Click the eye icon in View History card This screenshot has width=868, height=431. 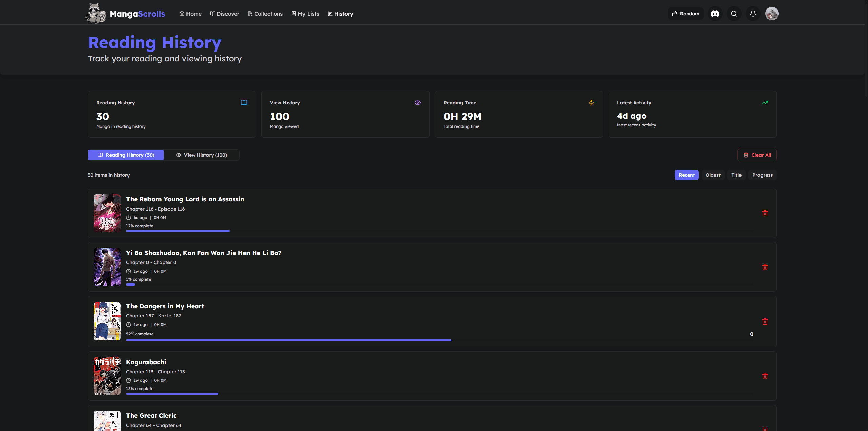tap(418, 103)
